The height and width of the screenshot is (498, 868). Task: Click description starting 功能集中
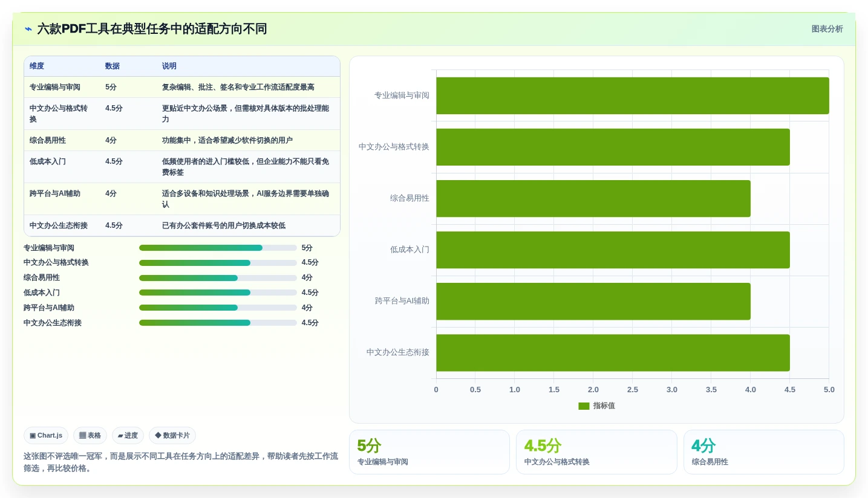[227, 140]
